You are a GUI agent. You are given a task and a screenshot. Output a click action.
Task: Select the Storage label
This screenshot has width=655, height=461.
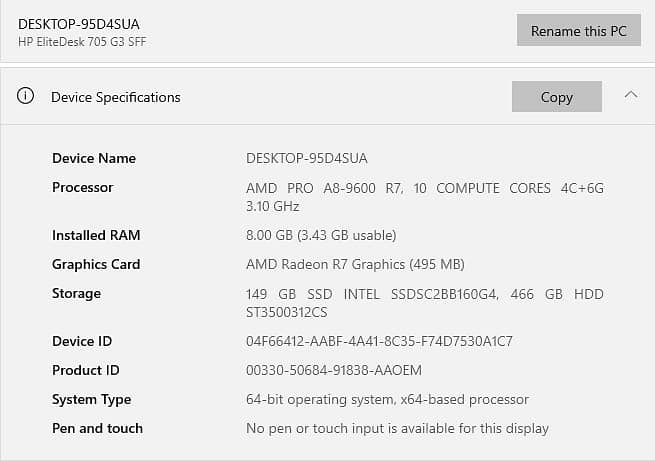[76, 294]
